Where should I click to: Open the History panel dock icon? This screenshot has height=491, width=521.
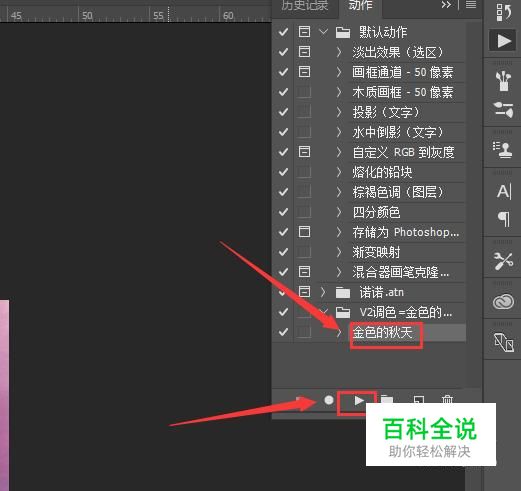pos(503,12)
